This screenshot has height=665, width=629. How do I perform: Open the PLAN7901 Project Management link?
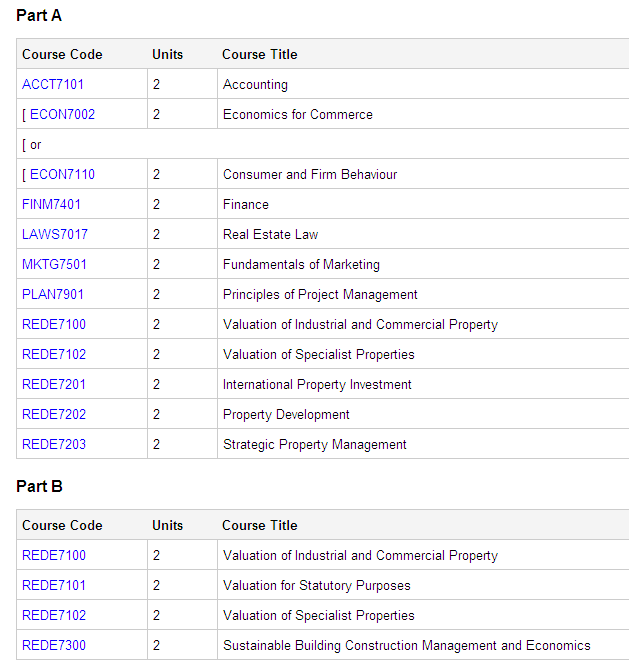coord(53,295)
